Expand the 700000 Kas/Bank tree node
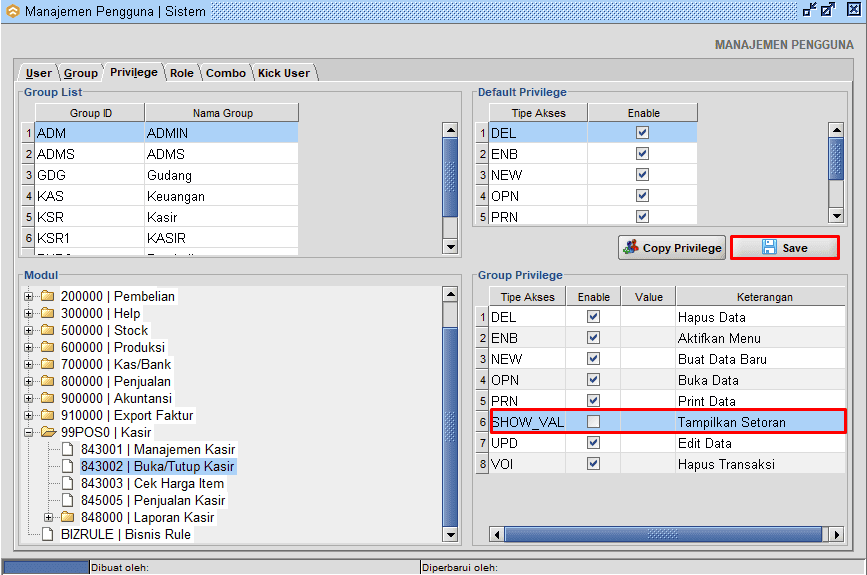 tap(28, 364)
